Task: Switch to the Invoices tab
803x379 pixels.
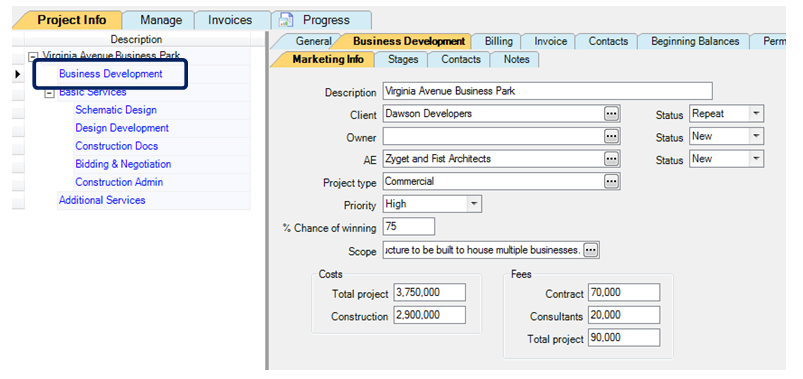Action: (x=230, y=20)
